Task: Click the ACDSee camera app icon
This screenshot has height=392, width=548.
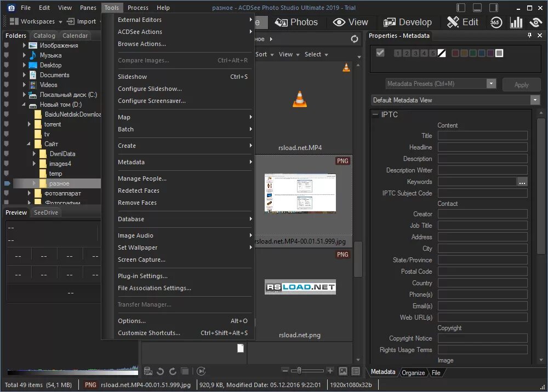Action: tap(11, 8)
